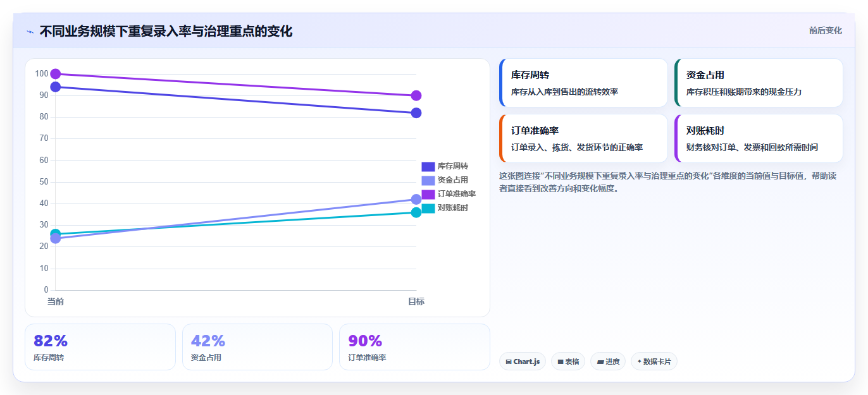This screenshot has height=395, width=868.
Task: Click the text 财务核对订单、发票和回款所需时间
Action: coord(752,147)
